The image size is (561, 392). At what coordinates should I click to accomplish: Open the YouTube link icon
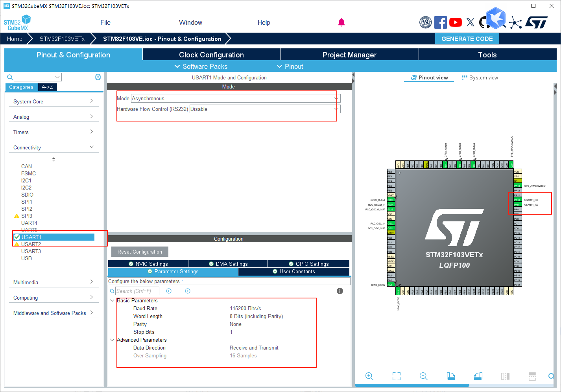click(x=456, y=22)
